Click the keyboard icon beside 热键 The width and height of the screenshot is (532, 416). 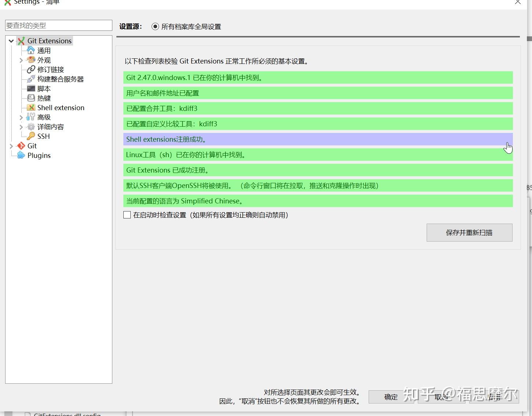pyautogui.click(x=31, y=98)
